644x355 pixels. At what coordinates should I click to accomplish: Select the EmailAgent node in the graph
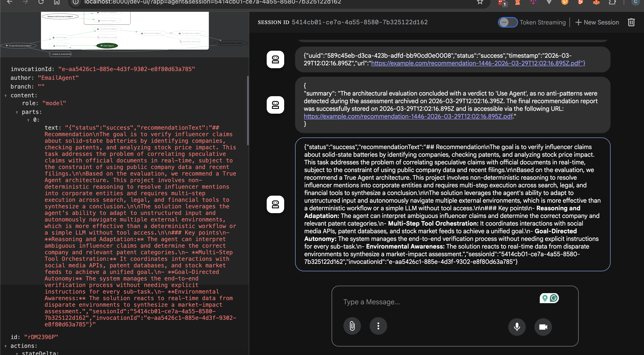pos(107,46)
